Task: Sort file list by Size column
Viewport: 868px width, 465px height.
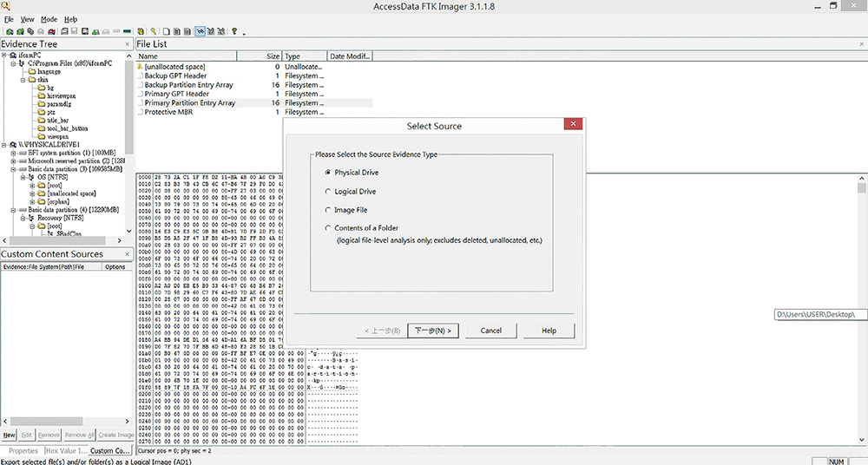Action: (x=260, y=56)
